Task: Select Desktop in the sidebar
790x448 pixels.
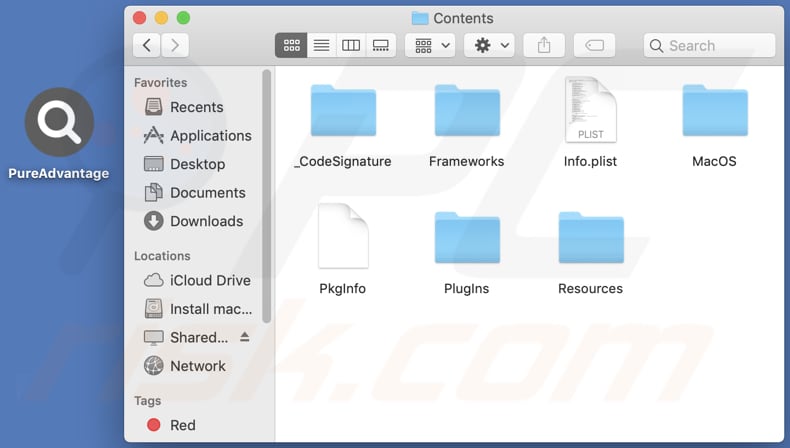Action: 184,164
